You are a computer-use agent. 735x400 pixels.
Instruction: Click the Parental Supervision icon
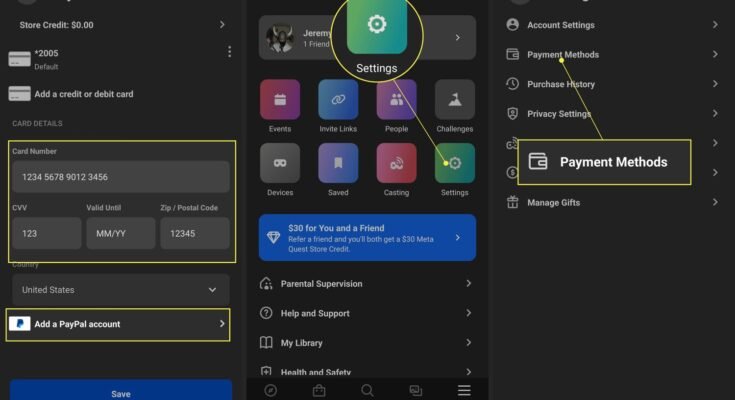[x=266, y=283]
